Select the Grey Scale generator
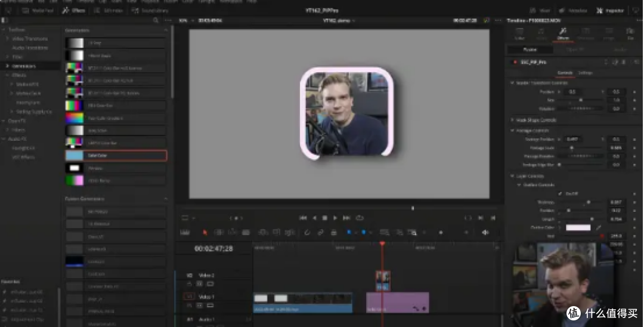Viewport: 644px width, 327px height. [x=116, y=131]
